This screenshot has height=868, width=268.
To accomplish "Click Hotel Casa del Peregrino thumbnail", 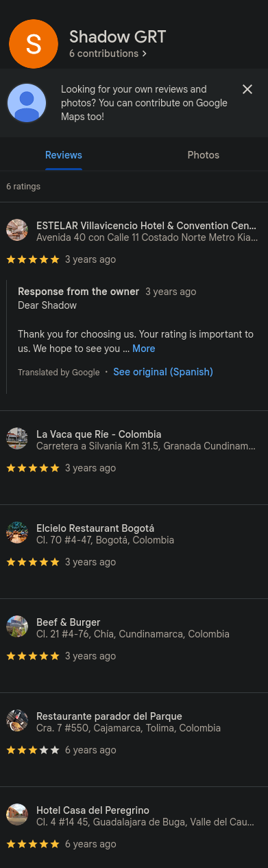I will click(17, 814).
